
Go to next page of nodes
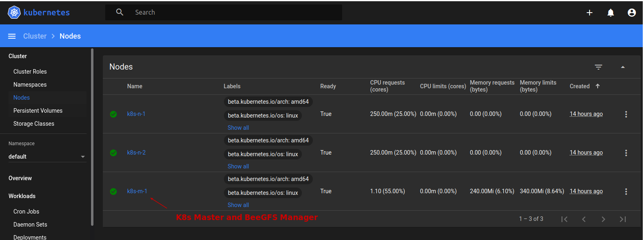[603, 219]
